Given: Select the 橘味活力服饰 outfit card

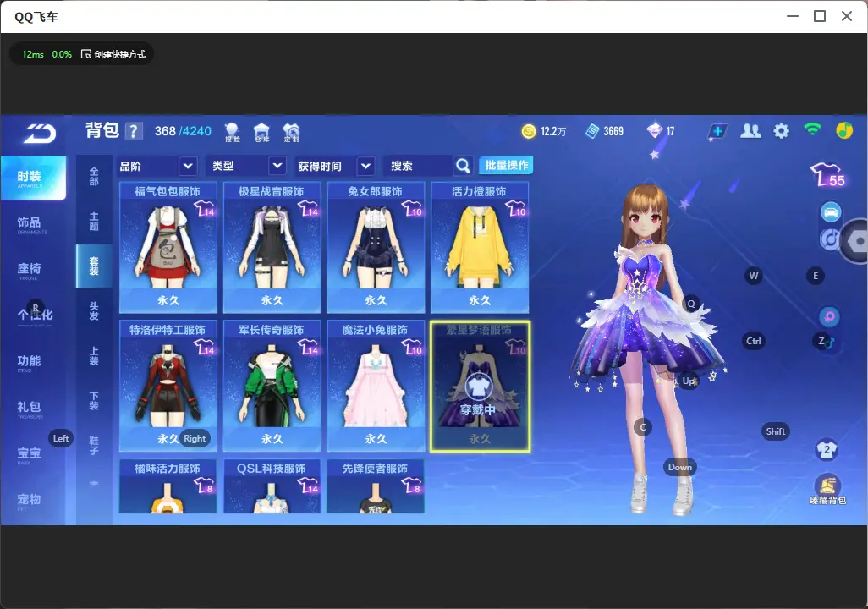Looking at the screenshot, I should pos(168,486).
